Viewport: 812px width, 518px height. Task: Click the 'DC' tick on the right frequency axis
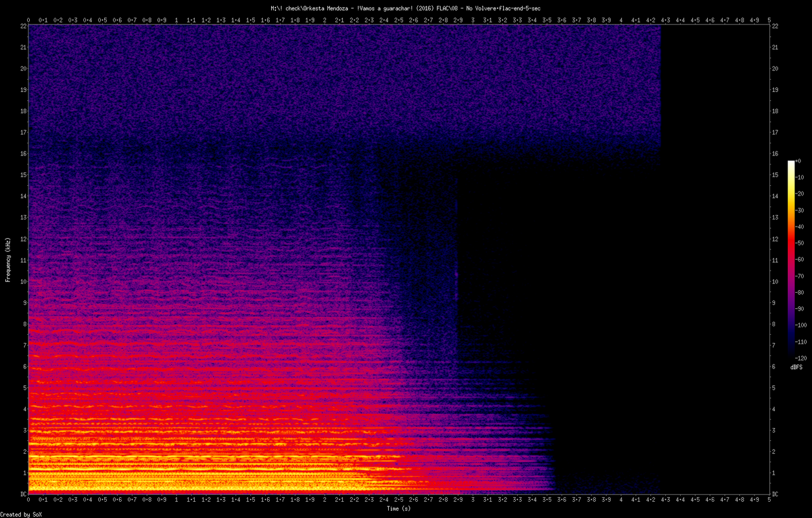(x=776, y=493)
